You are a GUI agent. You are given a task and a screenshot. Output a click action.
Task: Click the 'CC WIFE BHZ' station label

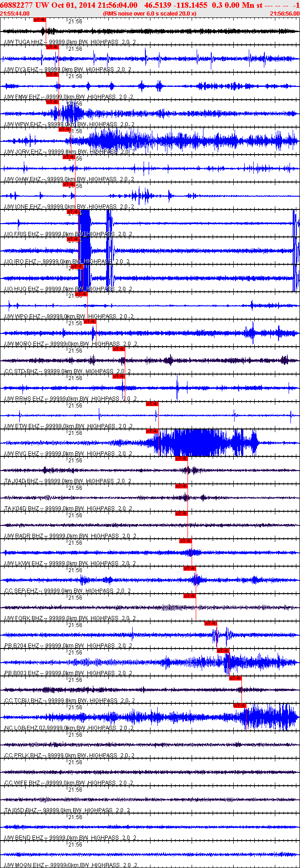[x=22, y=783]
